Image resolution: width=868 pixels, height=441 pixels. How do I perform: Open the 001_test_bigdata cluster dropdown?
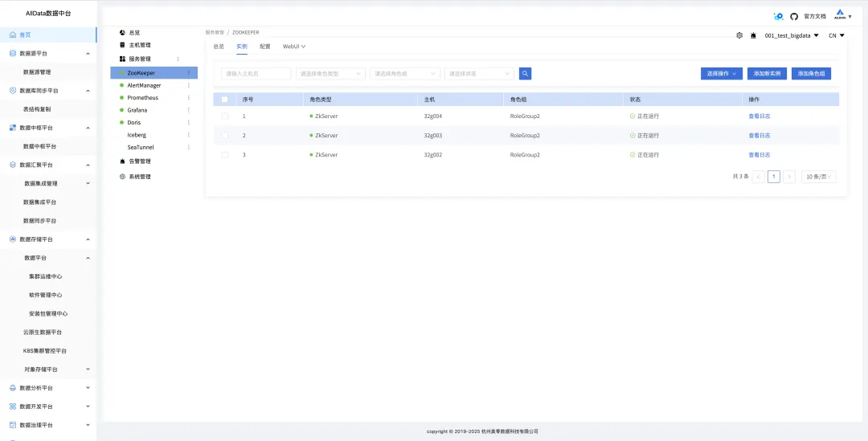click(x=792, y=35)
